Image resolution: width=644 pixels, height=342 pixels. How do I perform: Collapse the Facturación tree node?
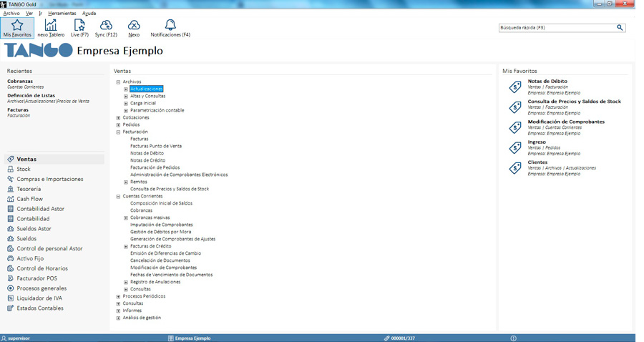click(x=118, y=132)
